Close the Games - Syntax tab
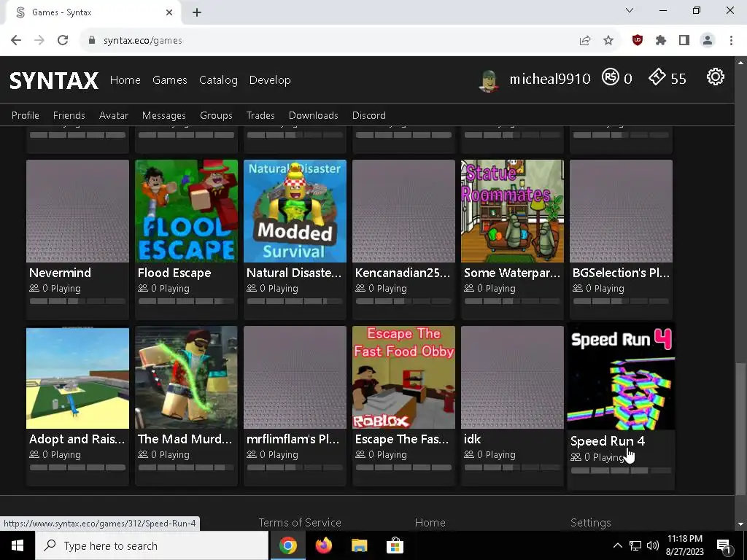Viewport: 747px width, 560px height. 169,12
